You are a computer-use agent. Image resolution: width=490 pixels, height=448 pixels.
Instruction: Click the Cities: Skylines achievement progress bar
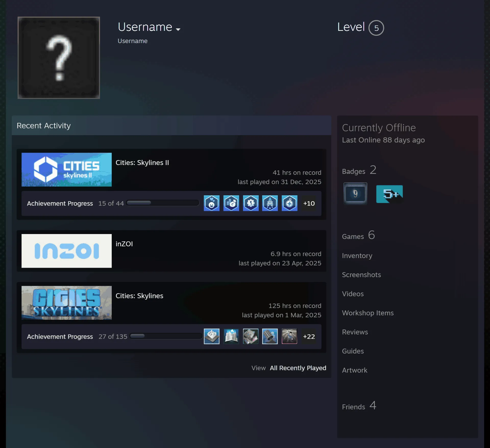pyautogui.click(x=166, y=336)
